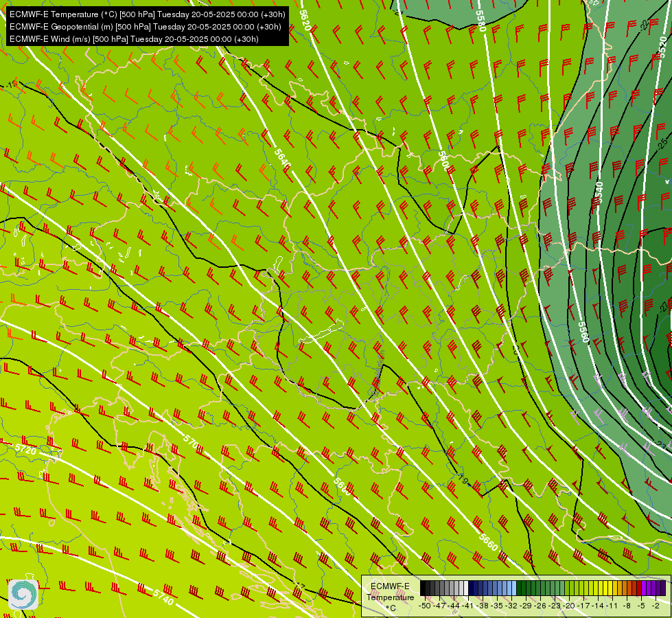Click the -22 isotherm label
This screenshot has height=618, width=672.
point(644,25)
